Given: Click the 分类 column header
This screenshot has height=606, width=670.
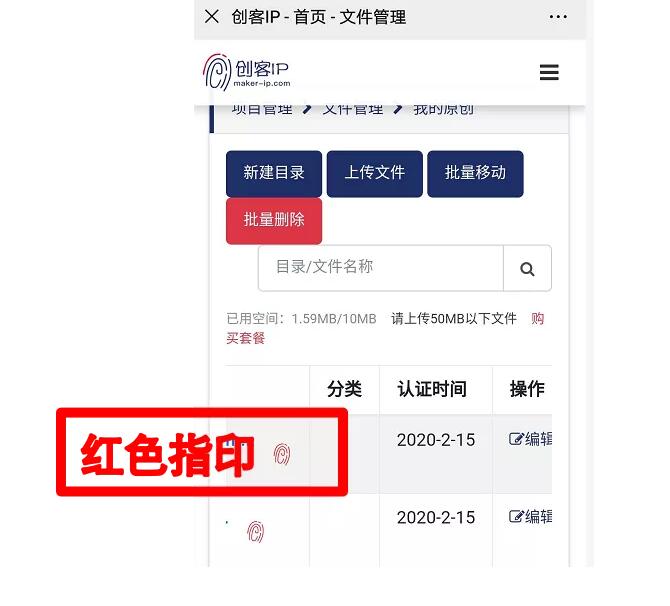Looking at the screenshot, I should coord(344,389).
